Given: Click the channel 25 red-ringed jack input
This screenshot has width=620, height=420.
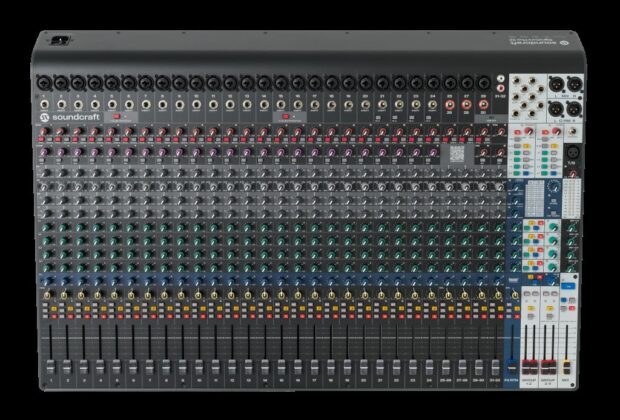Looking at the screenshot, I should tap(450, 105).
